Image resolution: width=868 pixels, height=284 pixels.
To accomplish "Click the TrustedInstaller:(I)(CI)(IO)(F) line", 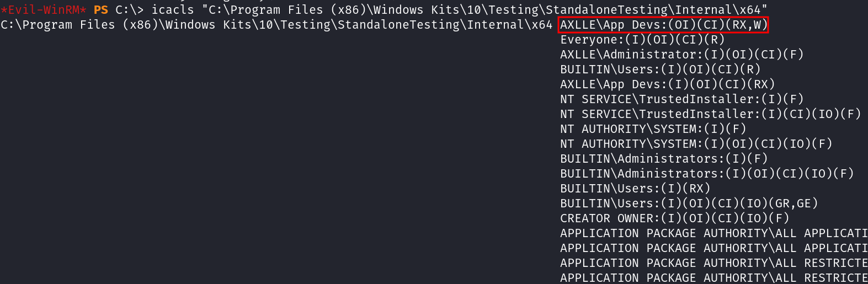I will [710, 114].
